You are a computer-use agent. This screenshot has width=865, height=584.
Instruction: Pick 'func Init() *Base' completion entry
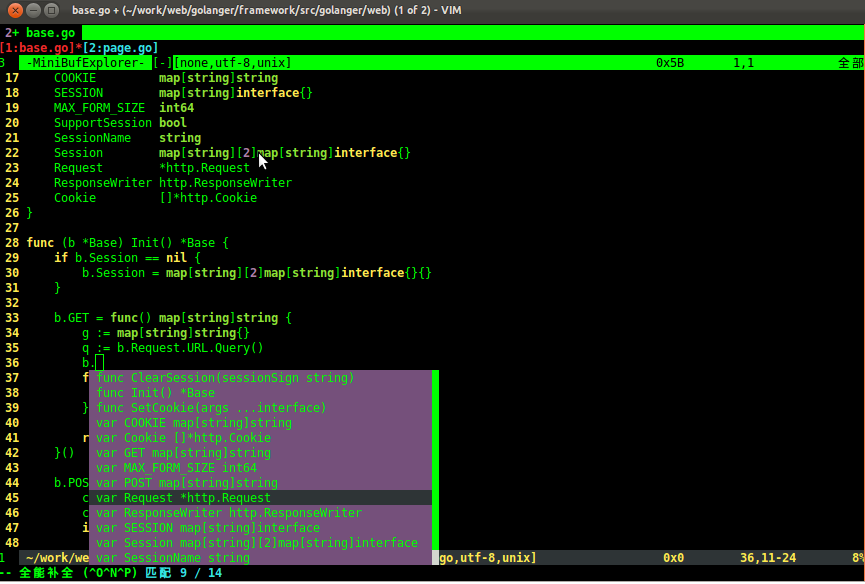pyautogui.click(x=155, y=393)
